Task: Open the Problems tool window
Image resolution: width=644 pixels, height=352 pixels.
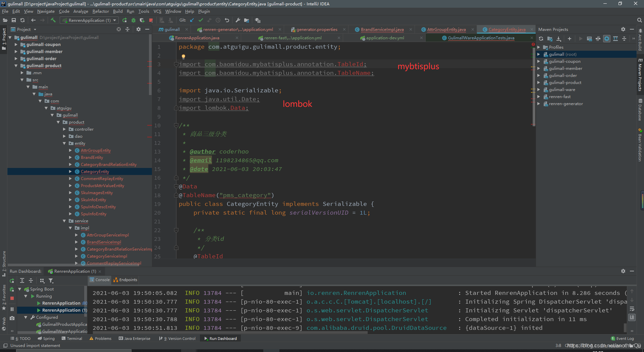Action: (x=100, y=339)
